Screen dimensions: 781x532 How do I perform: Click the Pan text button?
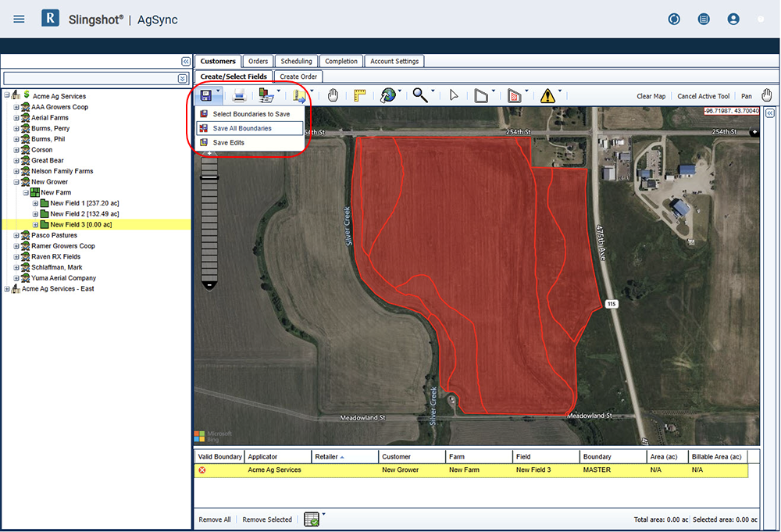pyautogui.click(x=747, y=96)
